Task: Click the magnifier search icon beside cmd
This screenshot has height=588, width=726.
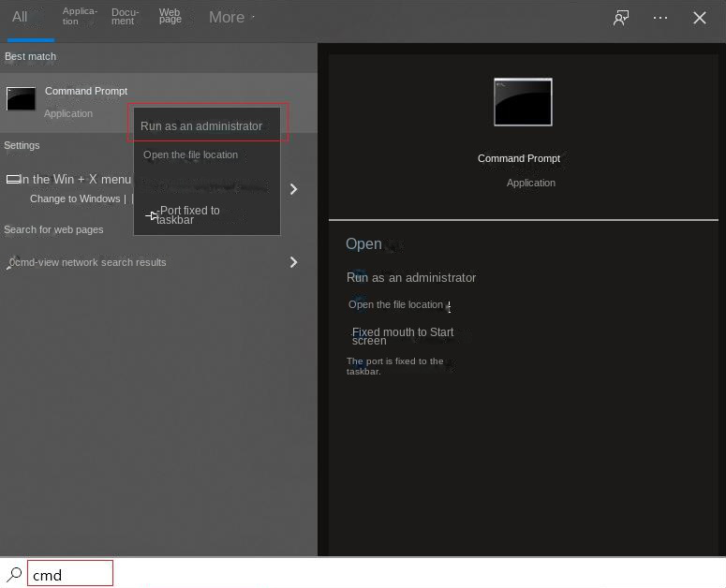Action: [x=15, y=574]
